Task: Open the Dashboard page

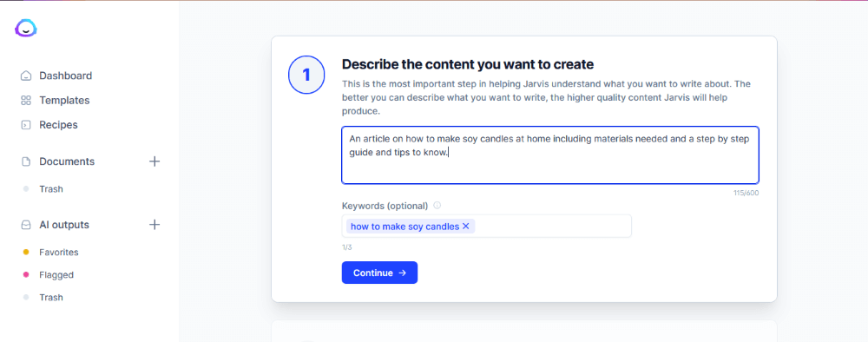Action: tap(65, 76)
